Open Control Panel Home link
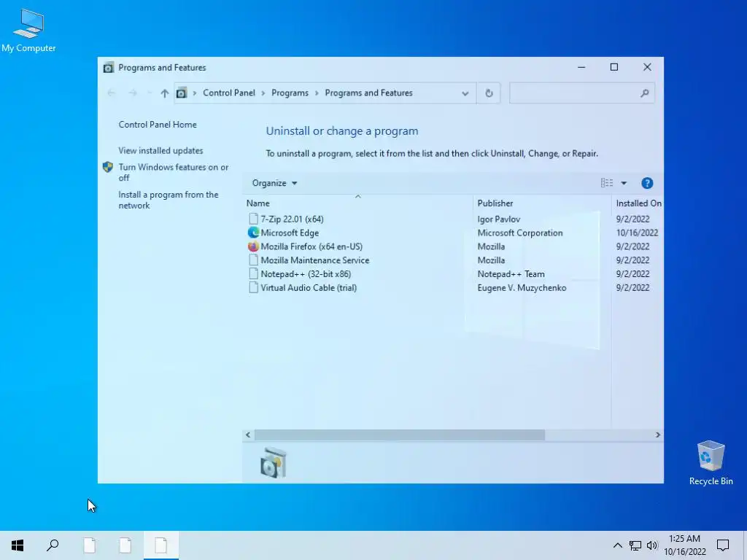 pyautogui.click(x=158, y=125)
